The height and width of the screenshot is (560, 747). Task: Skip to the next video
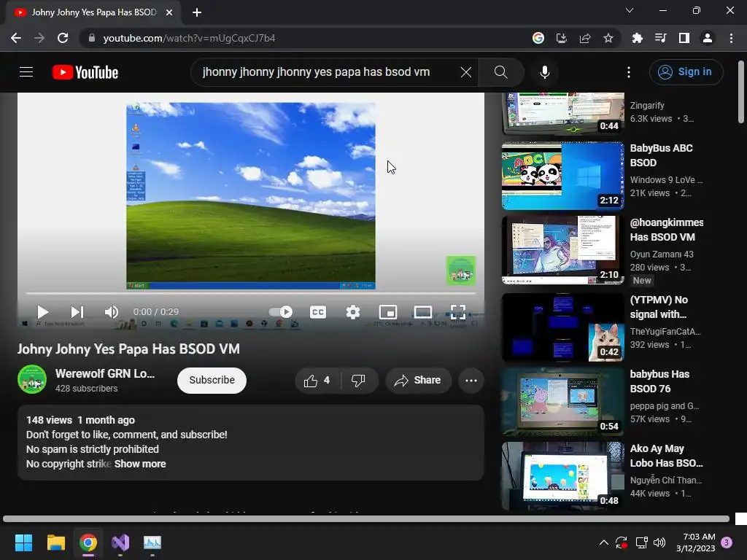(77, 312)
